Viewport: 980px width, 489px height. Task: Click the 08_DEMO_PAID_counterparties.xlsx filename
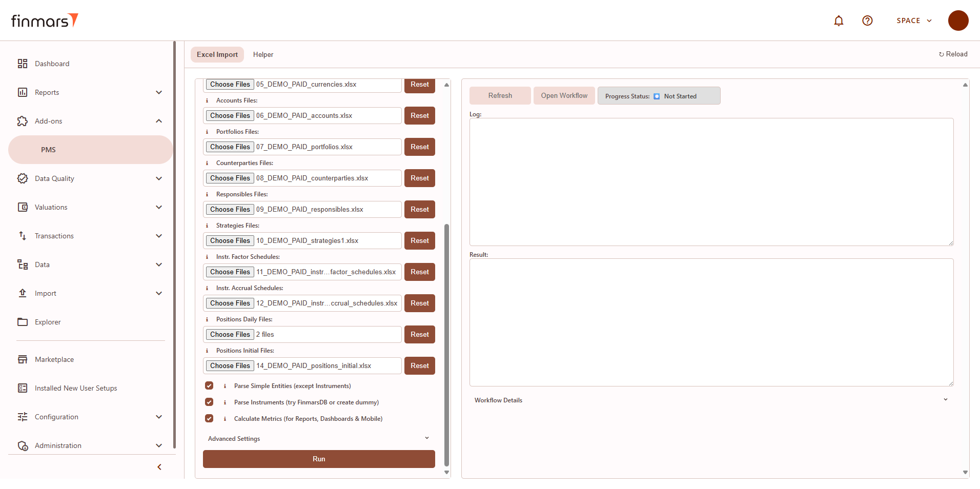click(312, 178)
